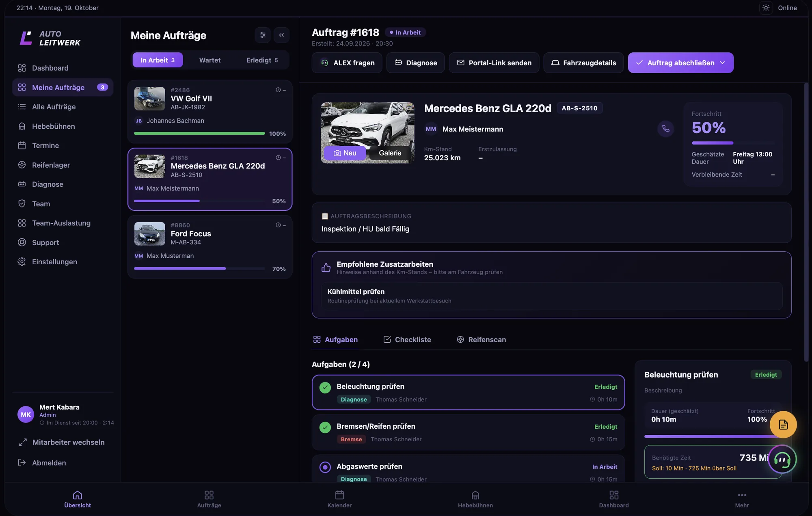Open Team-Auslastung in the sidebar
The height and width of the screenshot is (516, 812).
[x=63, y=223]
